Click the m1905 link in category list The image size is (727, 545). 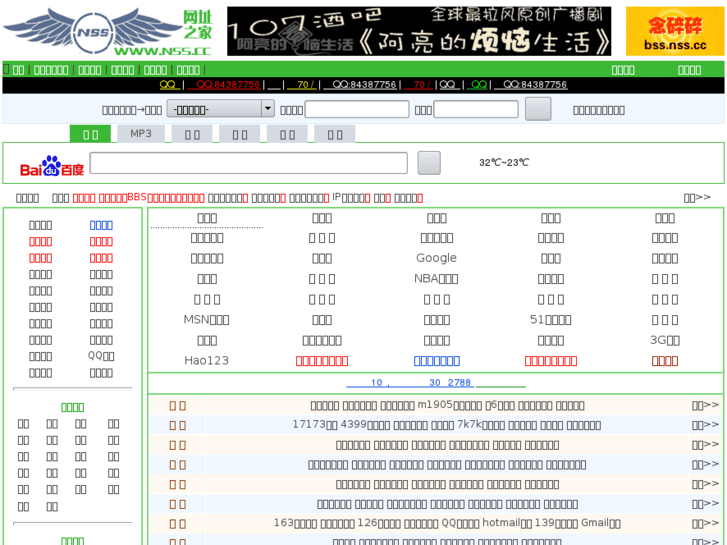click(x=450, y=405)
